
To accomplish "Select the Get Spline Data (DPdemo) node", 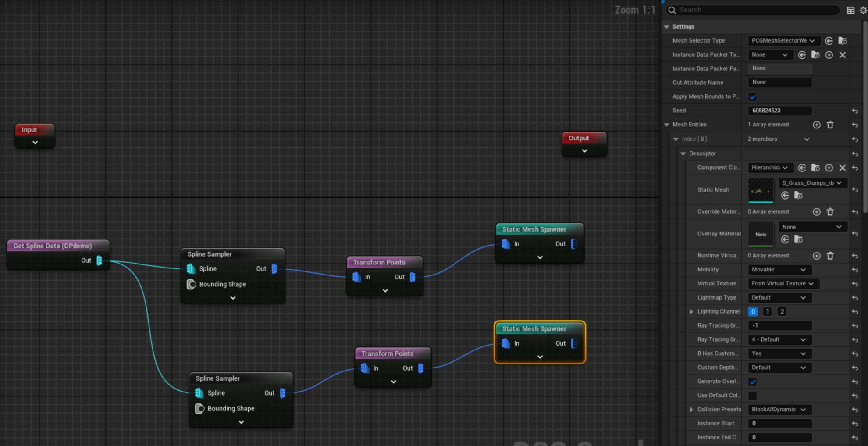I will pyautogui.click(x=53, y=246).
